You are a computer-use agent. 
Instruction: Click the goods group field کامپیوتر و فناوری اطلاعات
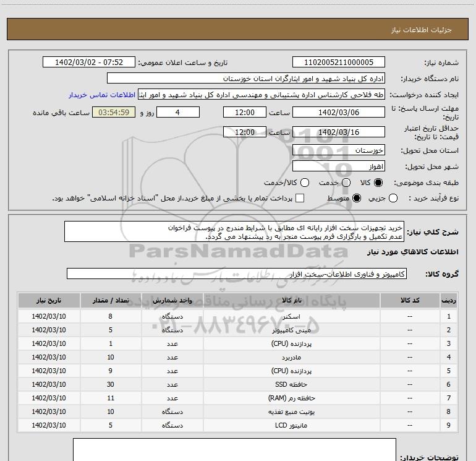coord(237,274)
